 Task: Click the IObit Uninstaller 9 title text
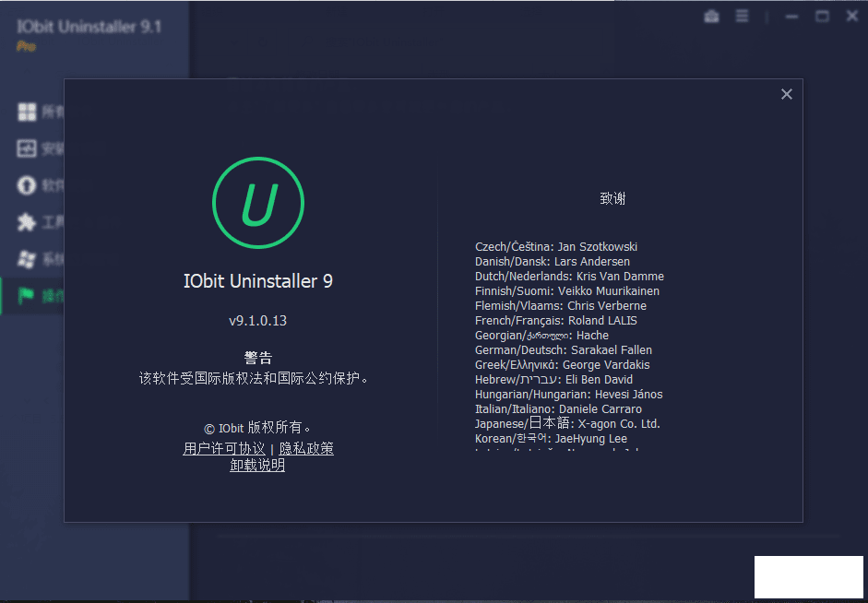point(258,281)
